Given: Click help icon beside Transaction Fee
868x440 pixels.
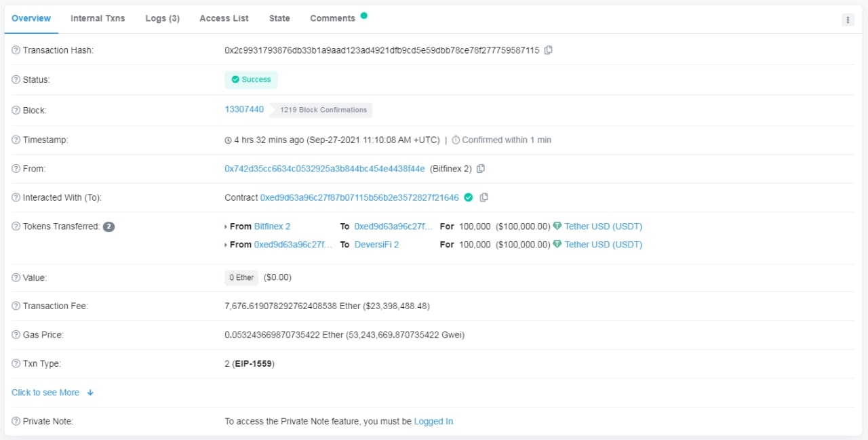Looking at the screenshot, I should (16, 306).
